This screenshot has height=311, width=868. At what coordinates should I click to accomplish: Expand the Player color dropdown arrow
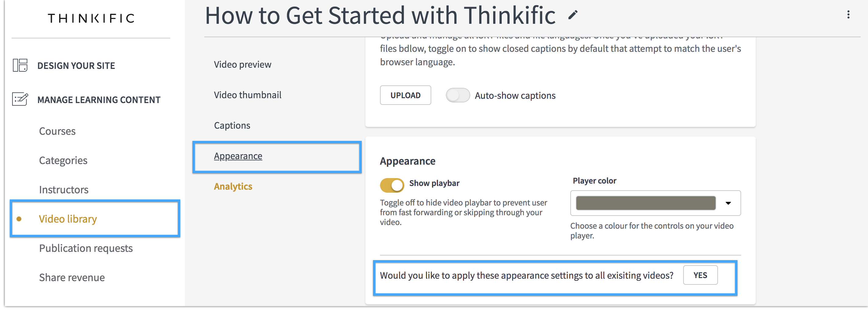tap(728, 203)
